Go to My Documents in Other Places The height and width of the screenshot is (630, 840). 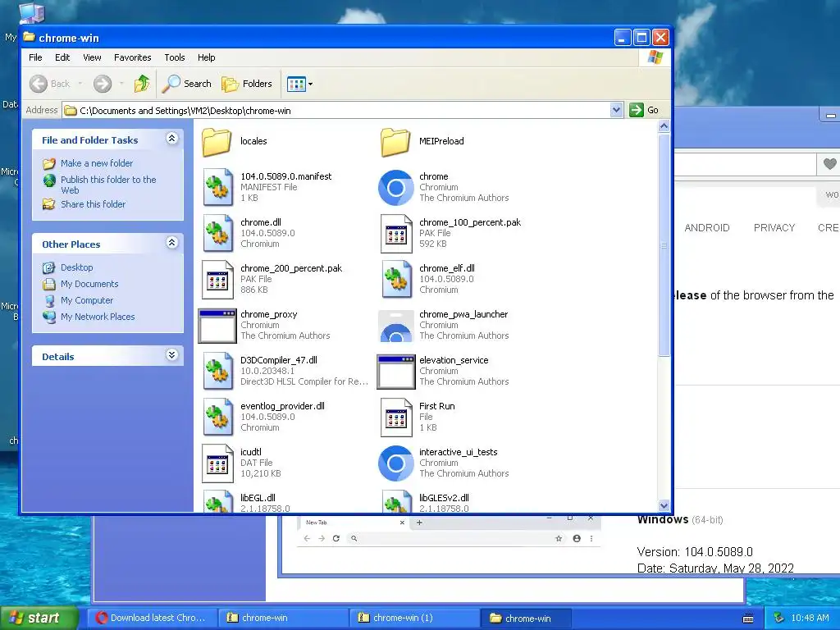pyautogui.click(x=89, y=284)
